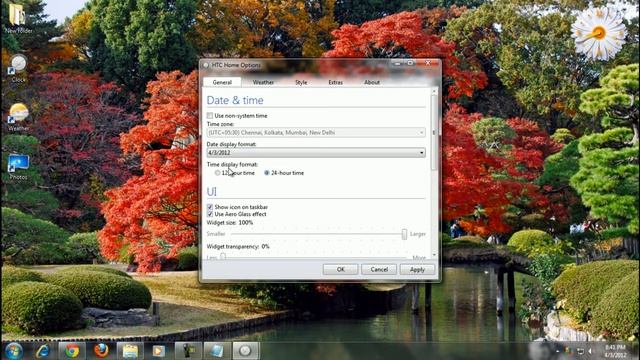640x360 pixels.
Task: Click the daisy flower desktop gadget
Action: 598,33
